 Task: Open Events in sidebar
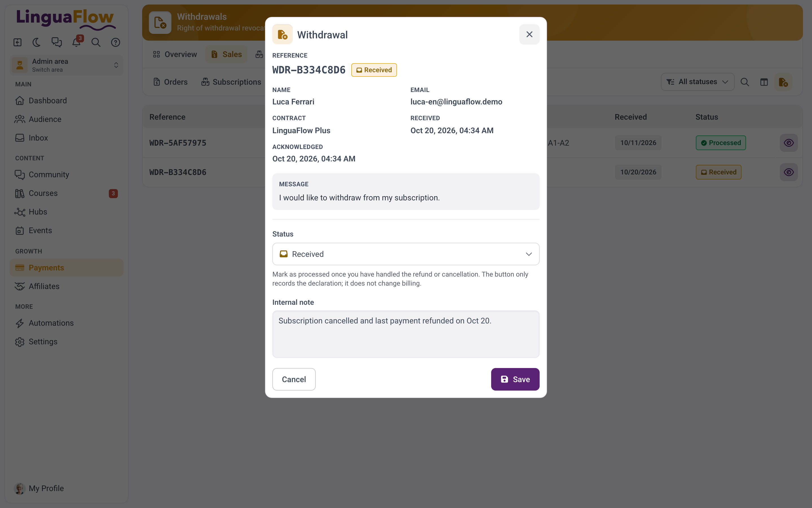tap(67, 231)
